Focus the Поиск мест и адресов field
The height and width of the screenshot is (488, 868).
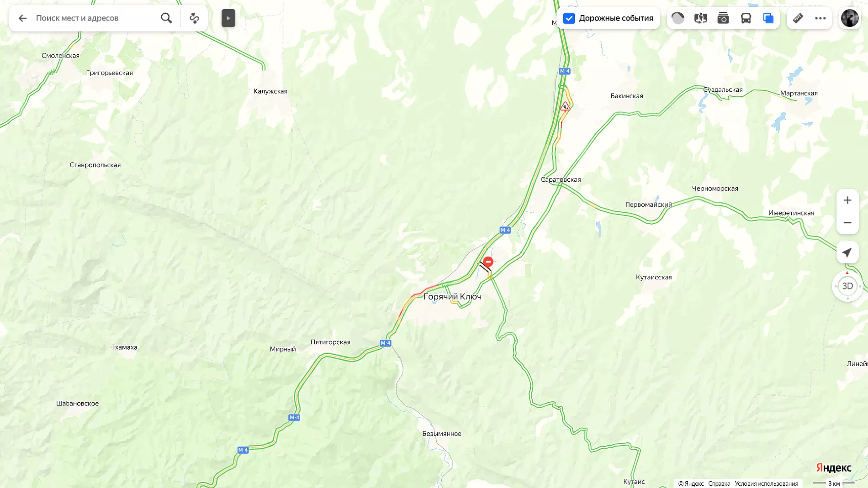click(x=94, y=18)
